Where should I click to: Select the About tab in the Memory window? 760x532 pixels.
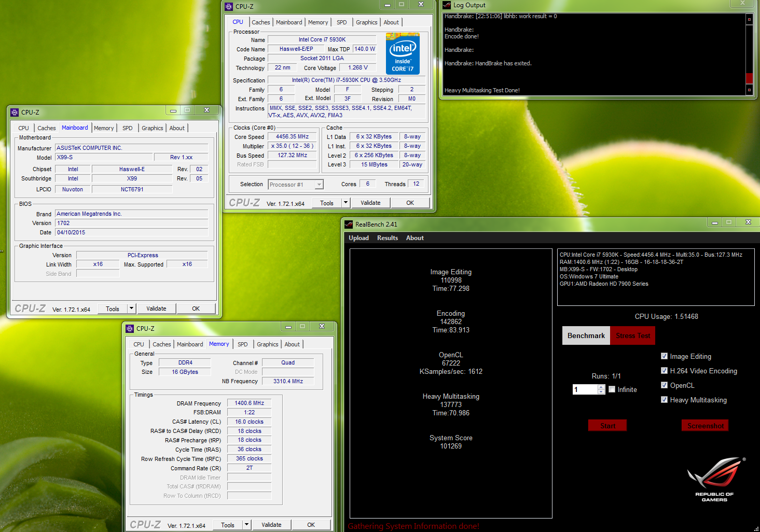tap(292, 344)
